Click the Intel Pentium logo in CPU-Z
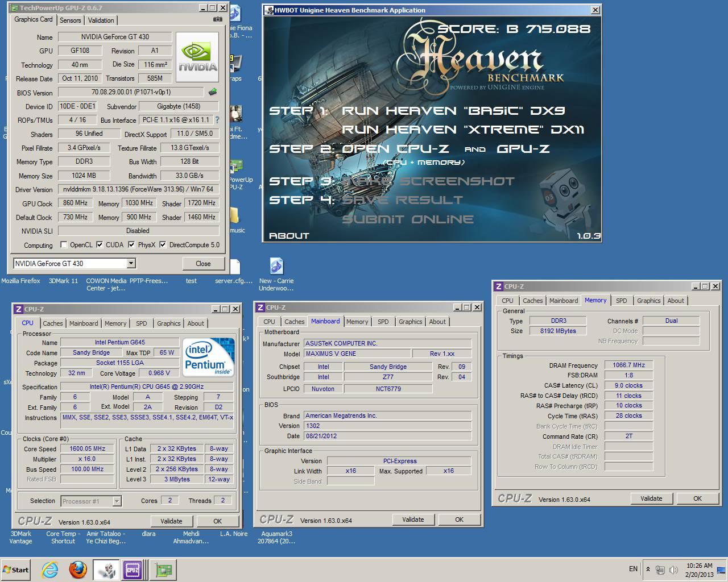Viewport: 728px width, 582px height. pos(209,358)
